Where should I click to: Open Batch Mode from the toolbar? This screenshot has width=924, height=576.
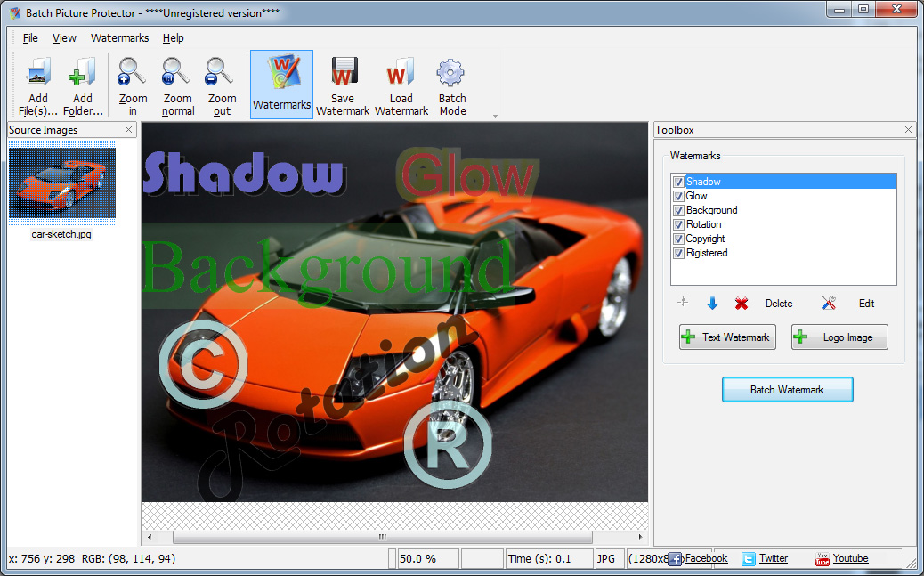click(452, 73)
